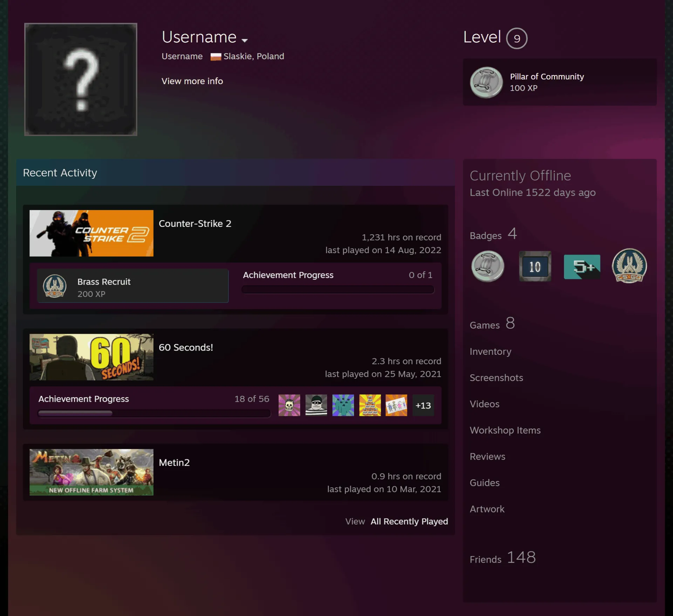Open the Counter-Strike 2 title link
Image resolution: width=673 pixels, height=616 pixels.
[195, 224]
